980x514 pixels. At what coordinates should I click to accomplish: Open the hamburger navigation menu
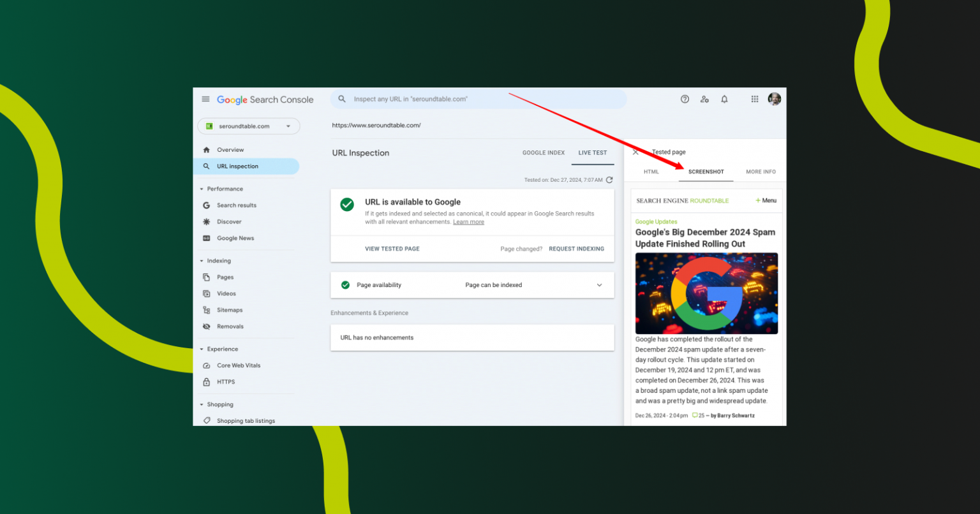click(x=205, y=99)
